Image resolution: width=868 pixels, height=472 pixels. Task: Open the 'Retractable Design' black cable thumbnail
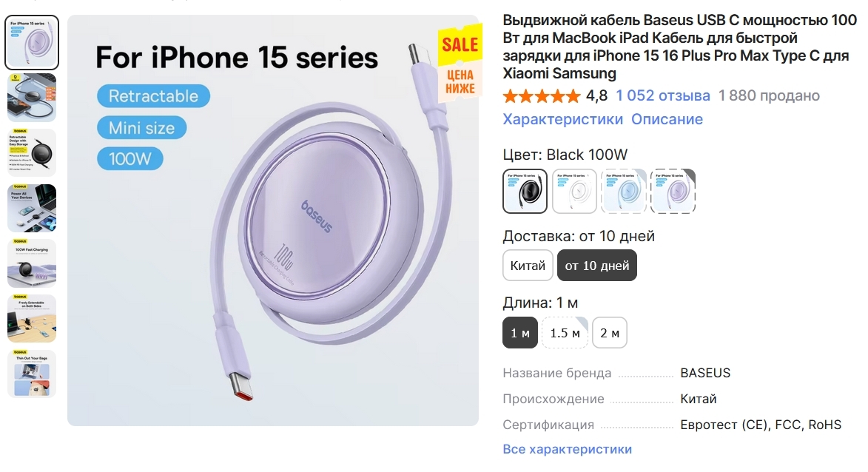[32, 152]
